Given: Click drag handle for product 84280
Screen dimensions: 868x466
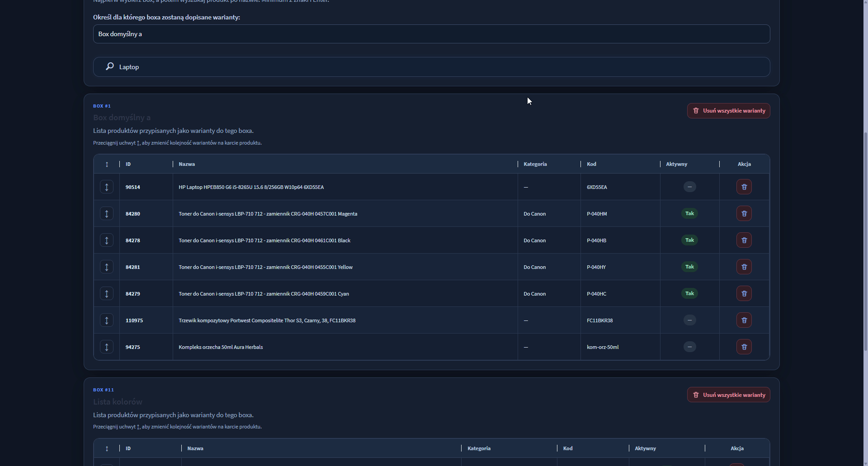Looking at the screenshot, I should click(107, 213).
